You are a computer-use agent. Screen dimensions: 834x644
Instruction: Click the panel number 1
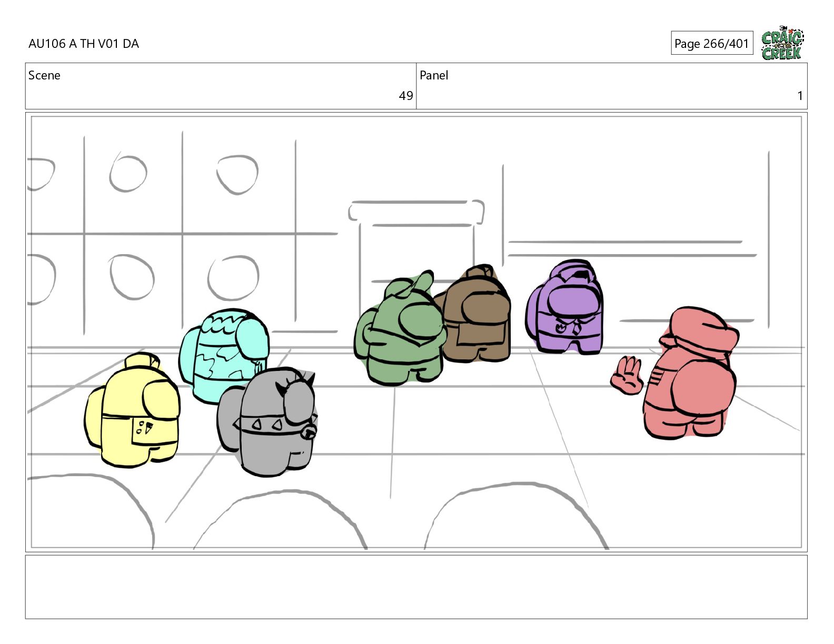[x=800, y=96]
